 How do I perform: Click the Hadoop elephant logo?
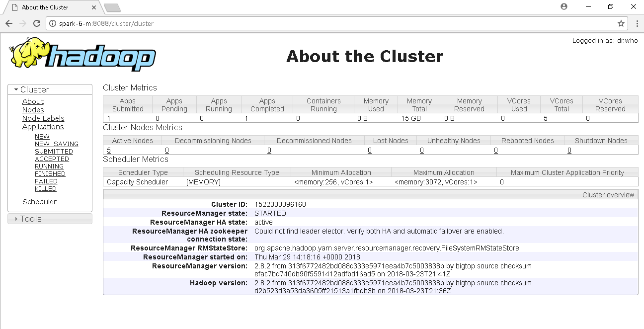point(82,54)
